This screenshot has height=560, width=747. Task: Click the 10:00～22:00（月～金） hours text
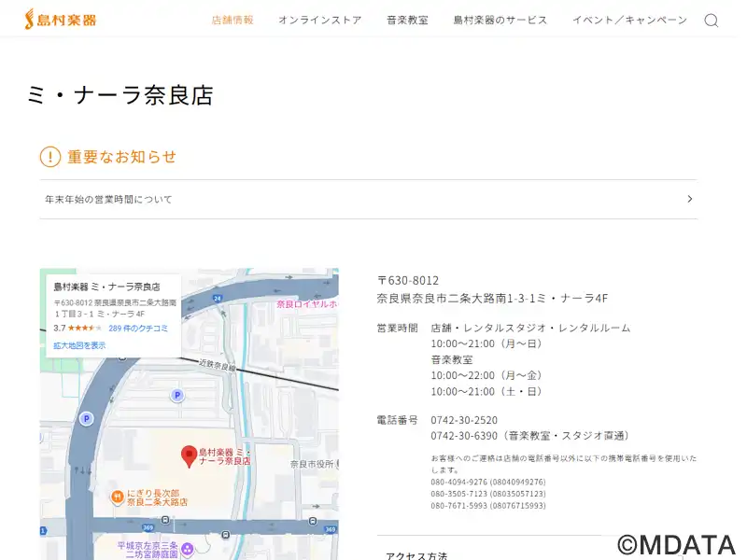[486, 375]
